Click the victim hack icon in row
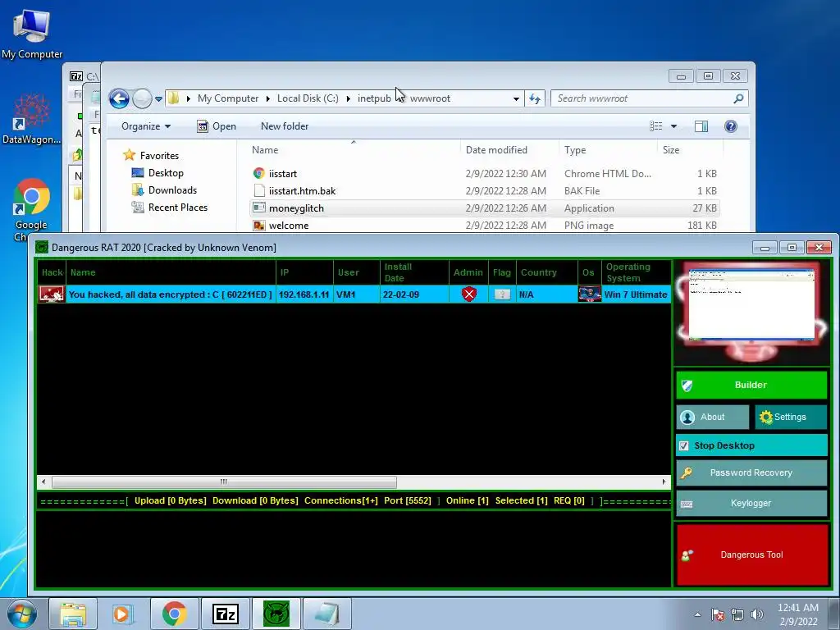This screenshot has width=840, height=630. coord(52,294)
